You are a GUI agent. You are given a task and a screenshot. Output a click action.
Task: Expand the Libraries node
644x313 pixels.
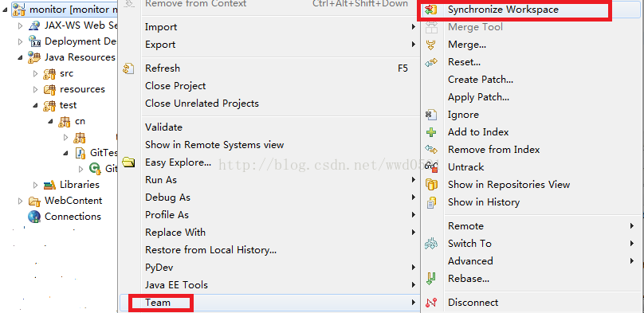tap(36, 185)
